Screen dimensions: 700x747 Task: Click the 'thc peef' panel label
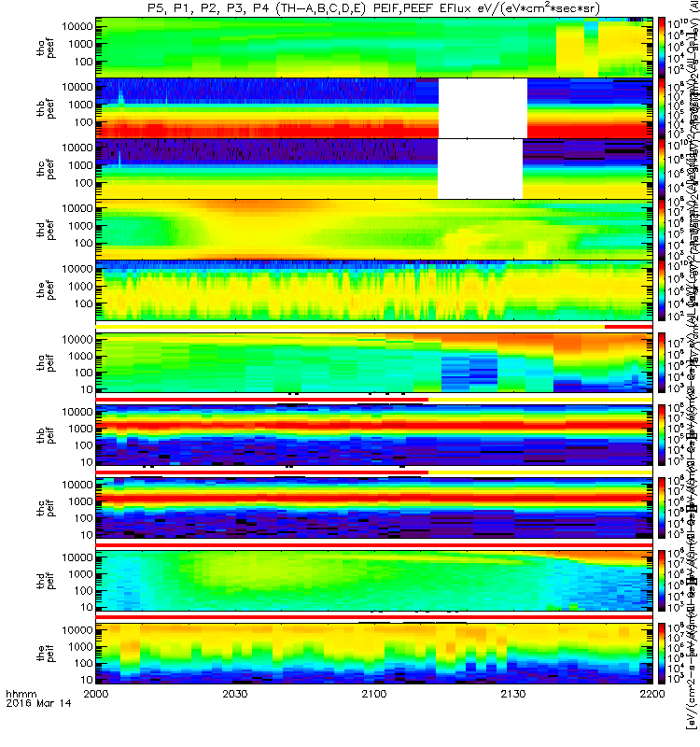[46, 169]
